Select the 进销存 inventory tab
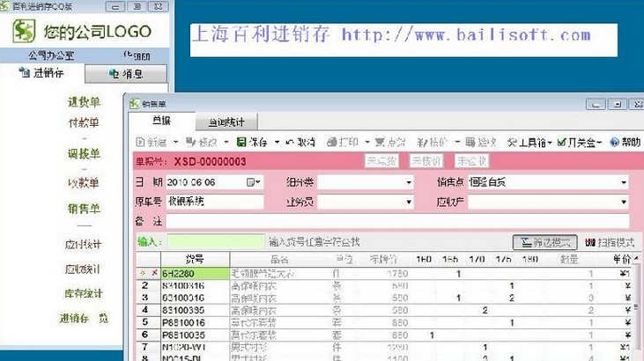This screenshot has width=644, height=361. tap(41, 73)
